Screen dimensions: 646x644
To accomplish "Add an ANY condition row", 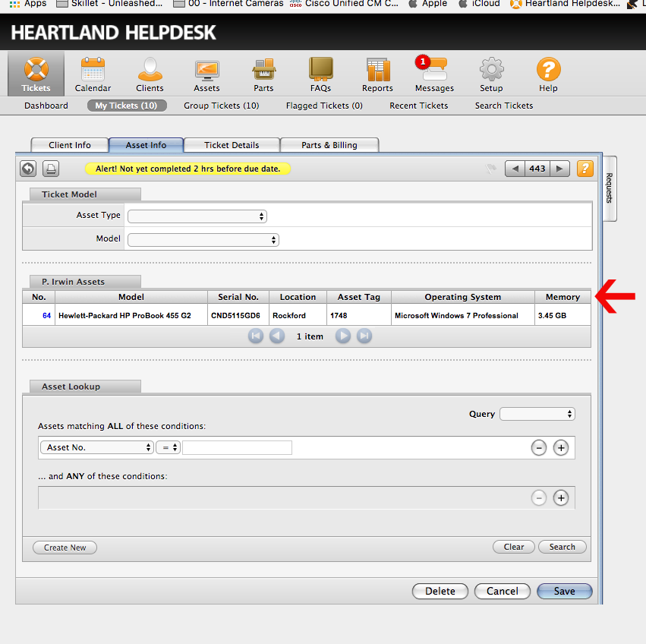I will click(561, 498).
